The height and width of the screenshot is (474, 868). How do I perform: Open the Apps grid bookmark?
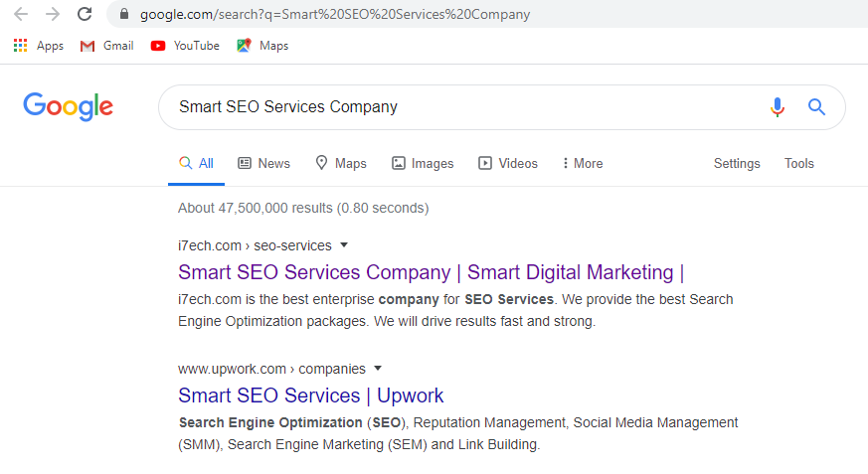click(38, 46)
